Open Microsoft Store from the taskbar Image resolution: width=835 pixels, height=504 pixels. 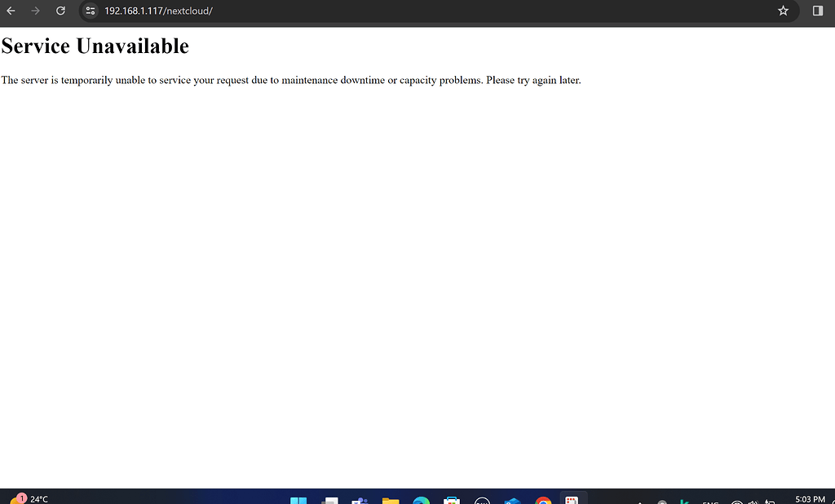[x=452, y=501]
